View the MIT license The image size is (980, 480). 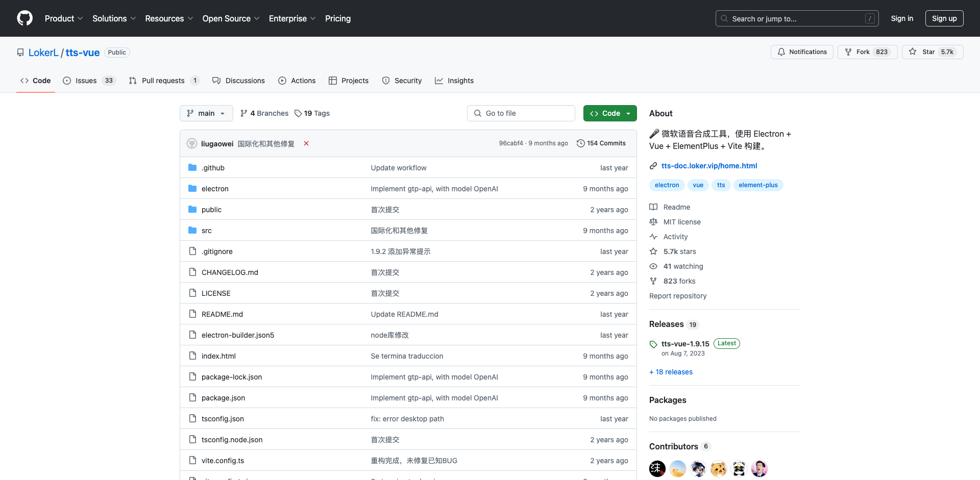[x=675, y=222]
